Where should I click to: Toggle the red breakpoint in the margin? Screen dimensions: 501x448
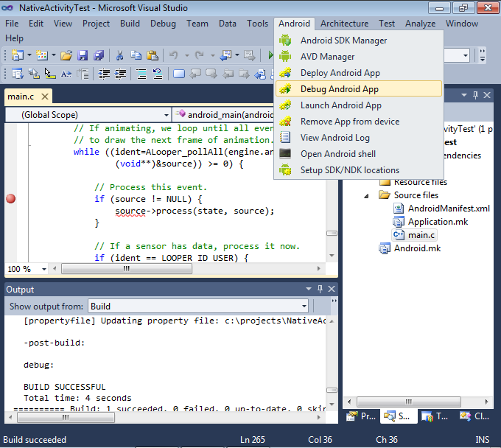coord(10,198)
